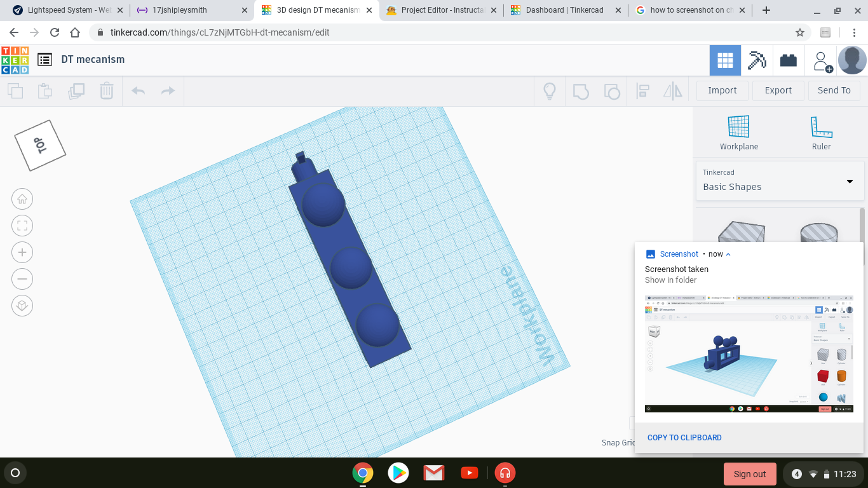Image resolution: width=868 pixels, height=488 pixels.
Task: Select the middle sphere on the model
Action: (x=351, y=268)
